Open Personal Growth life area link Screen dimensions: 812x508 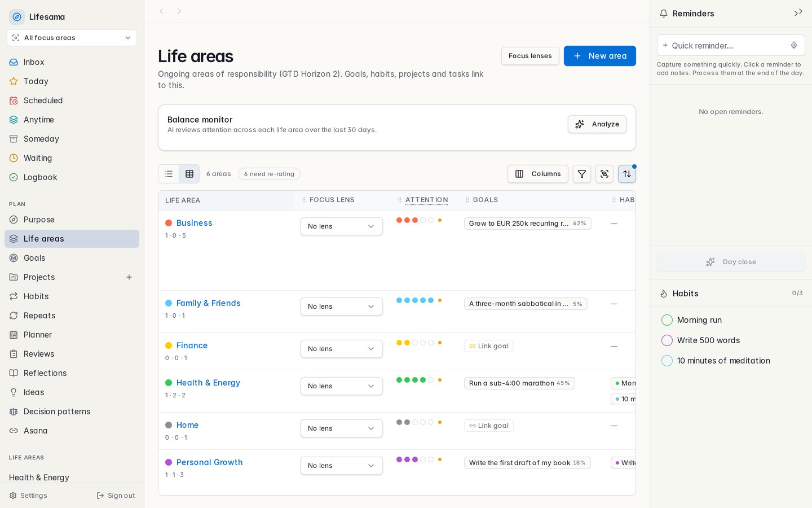coord(210,462)
